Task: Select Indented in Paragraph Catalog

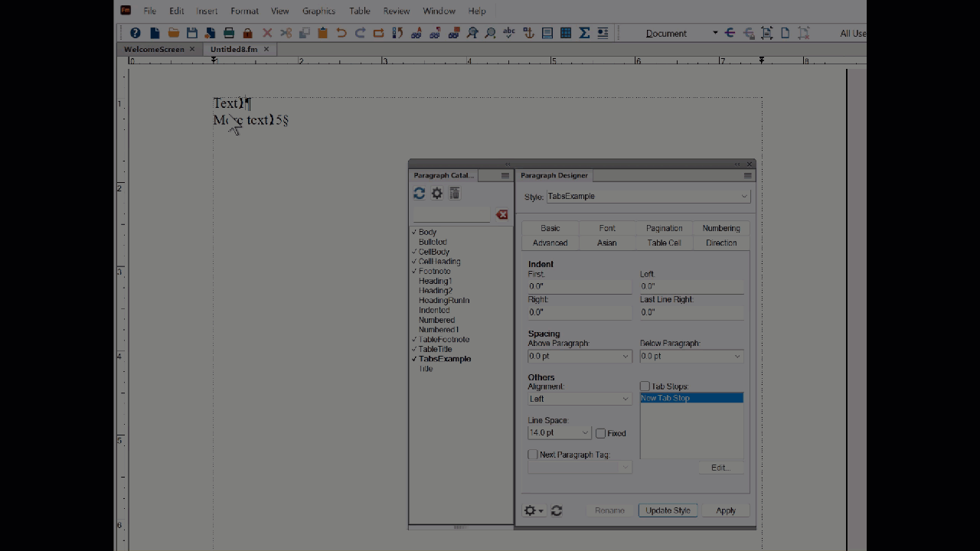Action: (434, 310)
